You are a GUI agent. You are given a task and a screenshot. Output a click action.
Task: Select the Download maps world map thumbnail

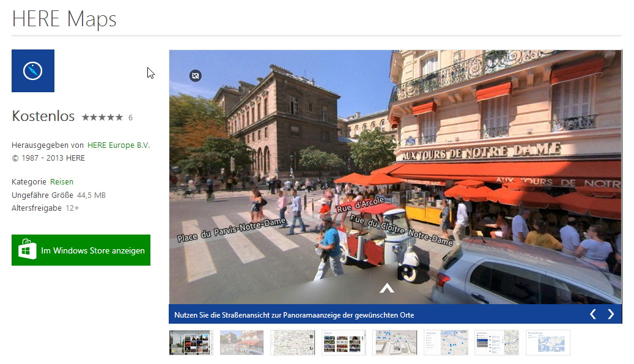tap(548, 343)
